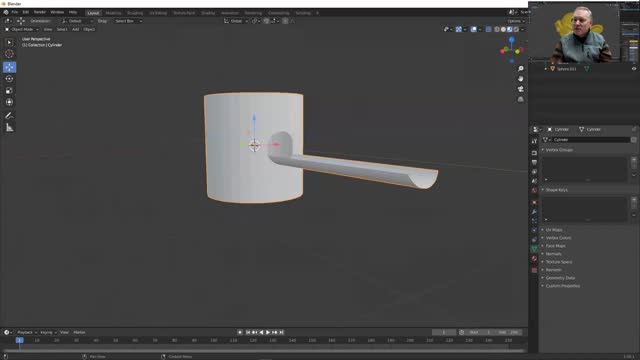Image resolution: width=640 pixels, height=360 pixels.
Task: Open the Global transform orientation dropdown
Action: 236,21
